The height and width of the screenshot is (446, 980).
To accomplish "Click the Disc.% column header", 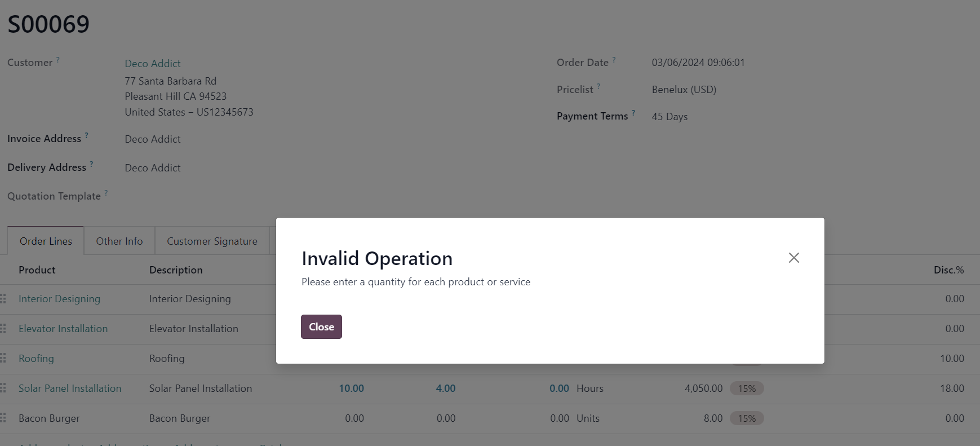I will tap(948, 270).
